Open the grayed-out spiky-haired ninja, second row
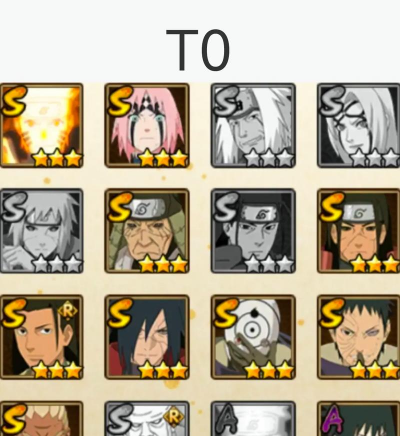 tap(41, 231)
